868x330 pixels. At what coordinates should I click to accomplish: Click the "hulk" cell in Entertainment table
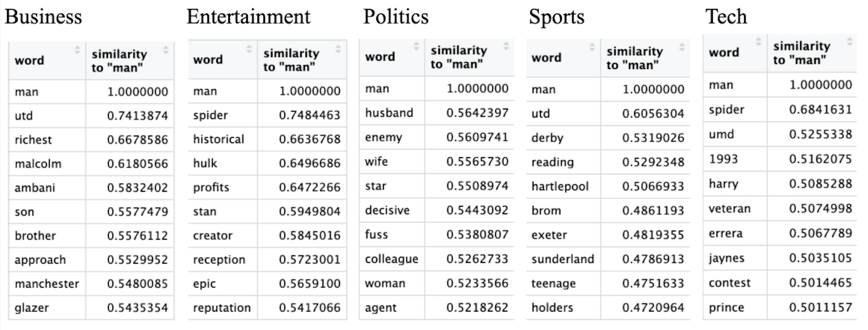(205, 163)
